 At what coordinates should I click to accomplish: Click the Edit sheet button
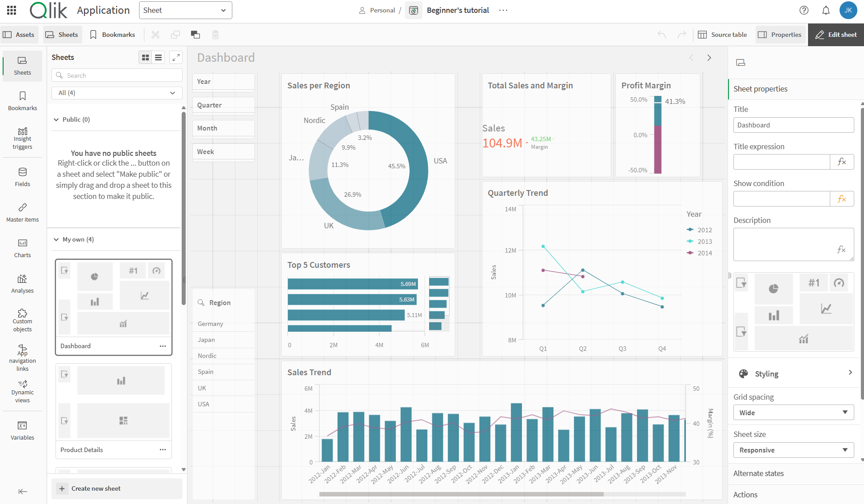click(x=836, y=35)
